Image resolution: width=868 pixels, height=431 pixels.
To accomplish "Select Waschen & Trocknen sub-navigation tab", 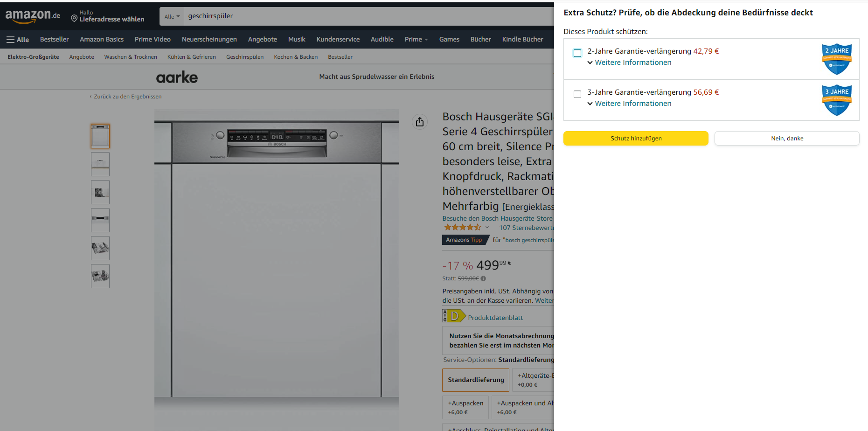I will pyautogui.click(x=131, y=57).
